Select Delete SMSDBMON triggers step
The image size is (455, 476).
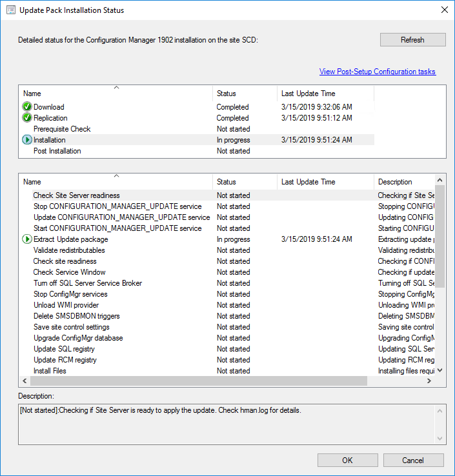coord(227,315)
